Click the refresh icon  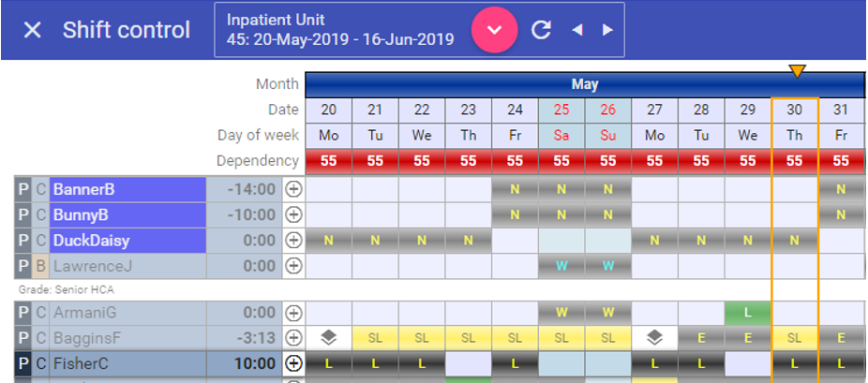[x=541, y=30]
